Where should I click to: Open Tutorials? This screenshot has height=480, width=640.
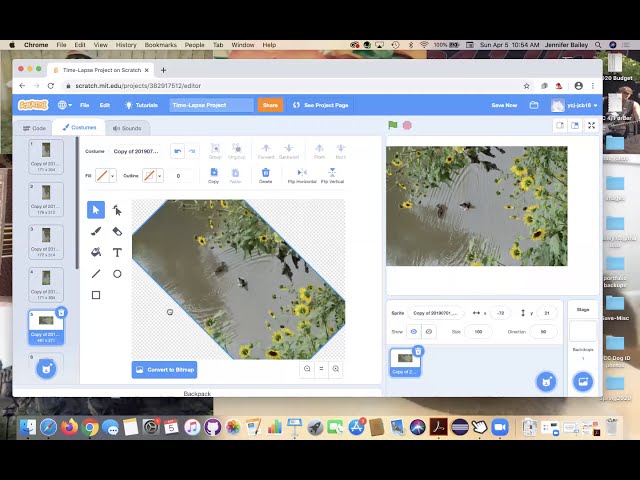pyautogui.click(x=141, y=105)
